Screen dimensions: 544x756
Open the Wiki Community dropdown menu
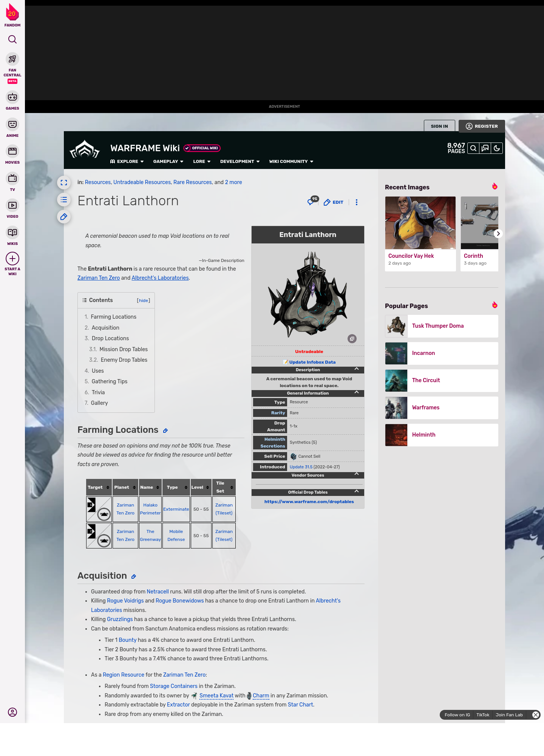(291, 161)
